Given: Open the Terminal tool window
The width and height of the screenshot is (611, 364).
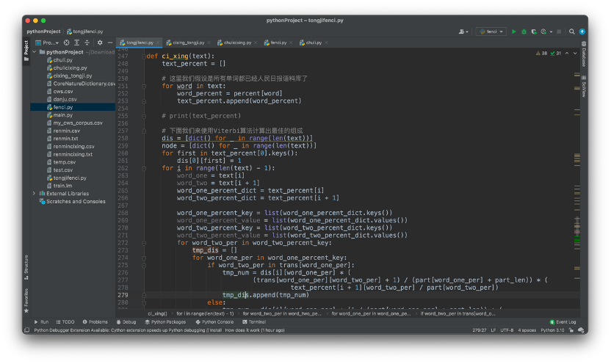Looking at the screenshot, I should (254, 322).
